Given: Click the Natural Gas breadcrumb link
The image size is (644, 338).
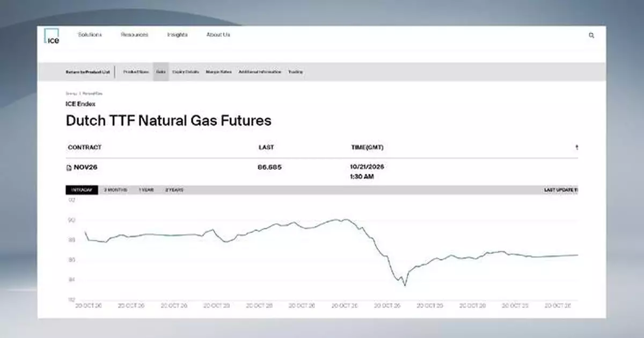Looking at the screenshot, I should 92,94.
